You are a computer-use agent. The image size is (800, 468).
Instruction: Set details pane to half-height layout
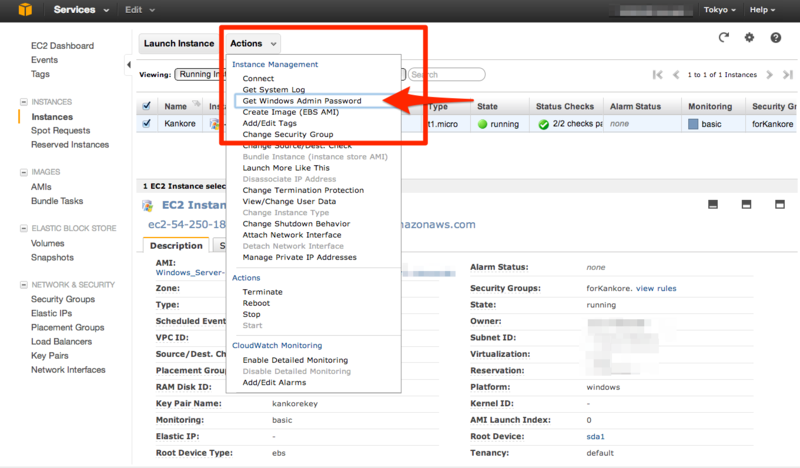746,205
